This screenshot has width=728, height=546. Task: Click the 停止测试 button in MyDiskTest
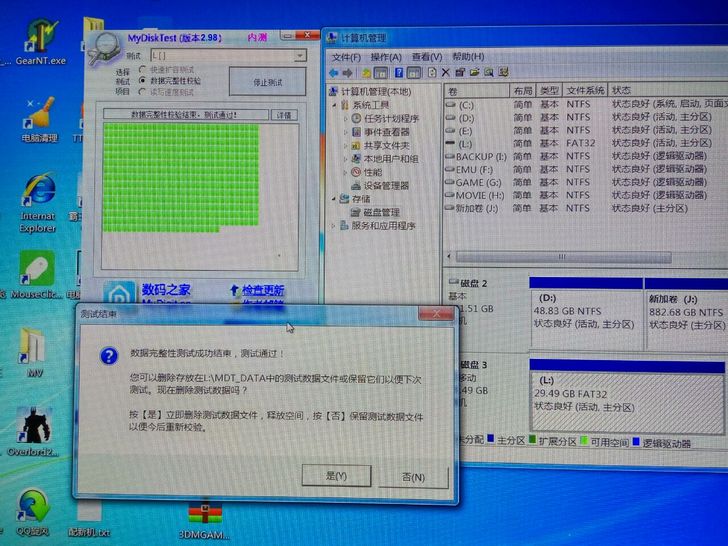click(x=267, y=82)
